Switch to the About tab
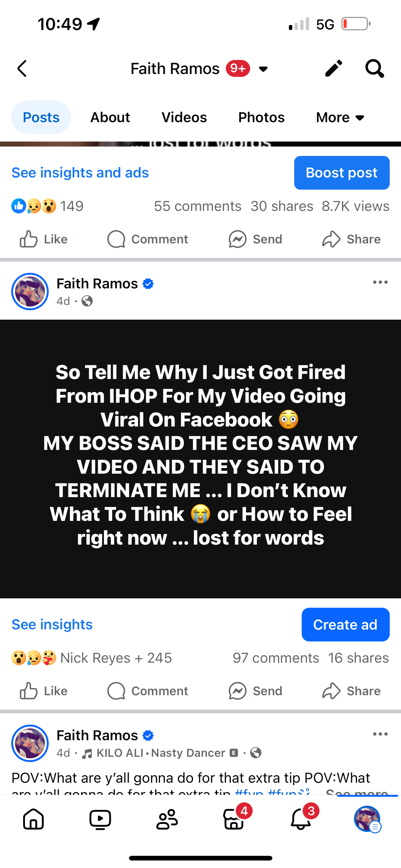 (110, 117)
